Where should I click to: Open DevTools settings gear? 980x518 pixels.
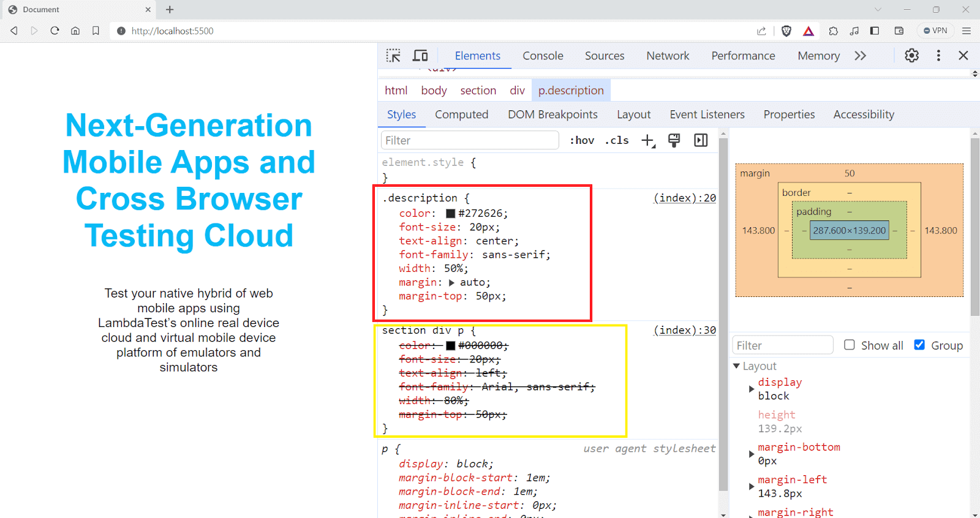tap(911, 56)
